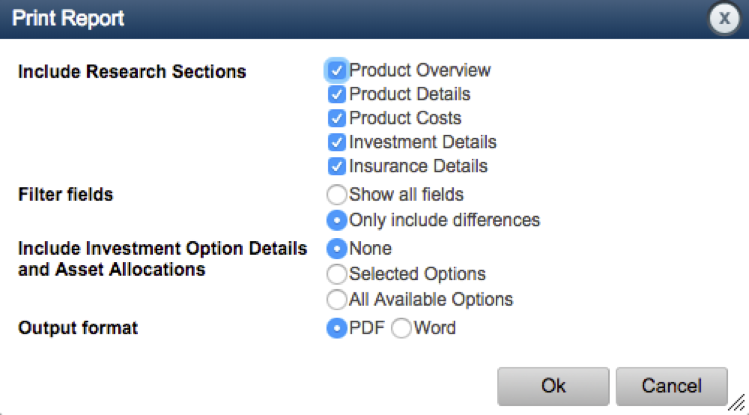Close the Print Report dialog

click(x=723, y=19)
